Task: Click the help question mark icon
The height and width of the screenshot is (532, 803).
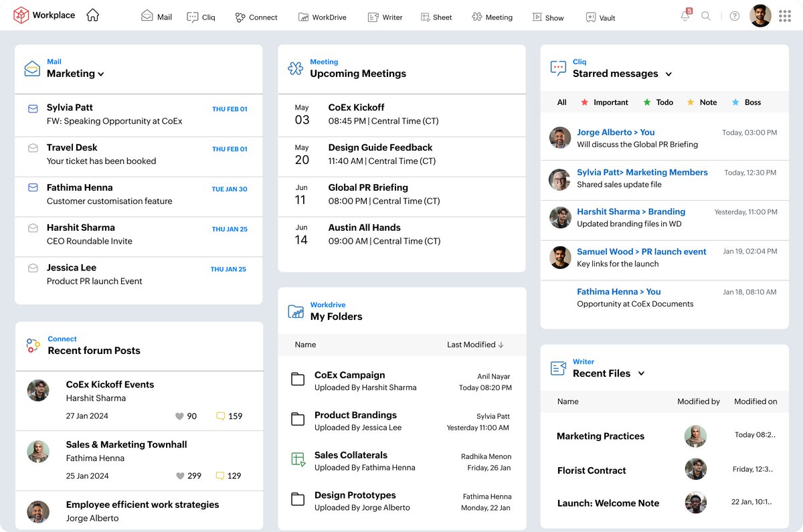Action: [x=735, y=16]
